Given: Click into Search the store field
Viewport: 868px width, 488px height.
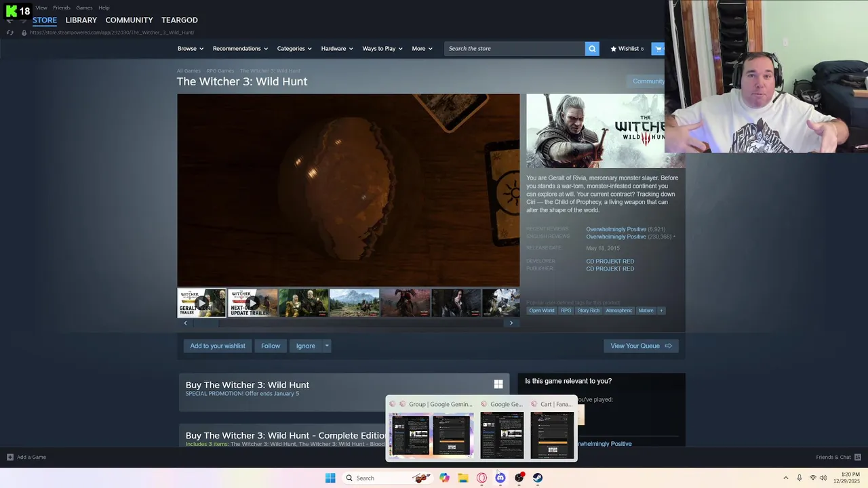Looking at the screenshot, I should click(515, 49).
